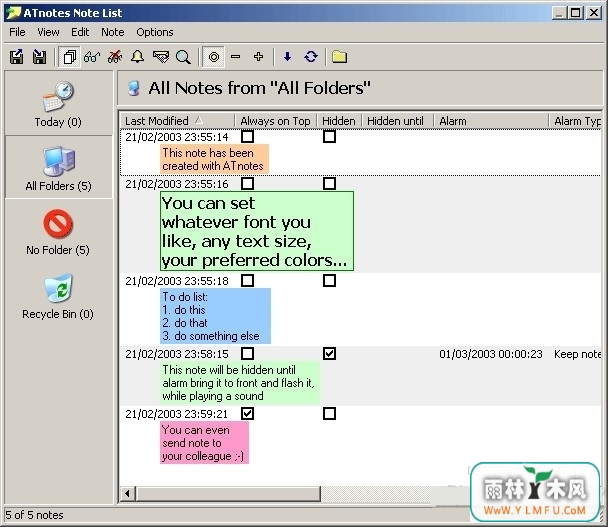Check Hidden for the 23:59:21 note
This screenshot has width=608, height=527.
pos(329,413)
